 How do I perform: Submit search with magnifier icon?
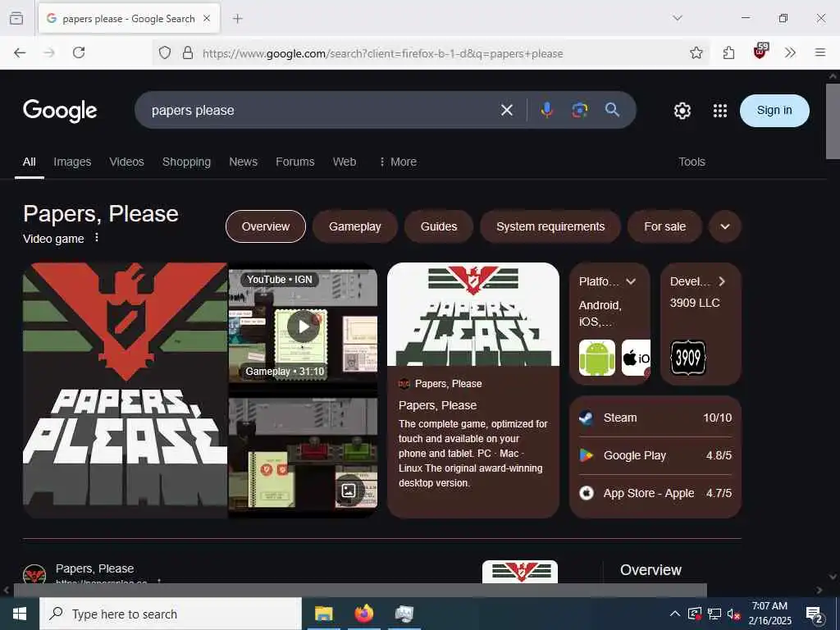pos(612,110)
